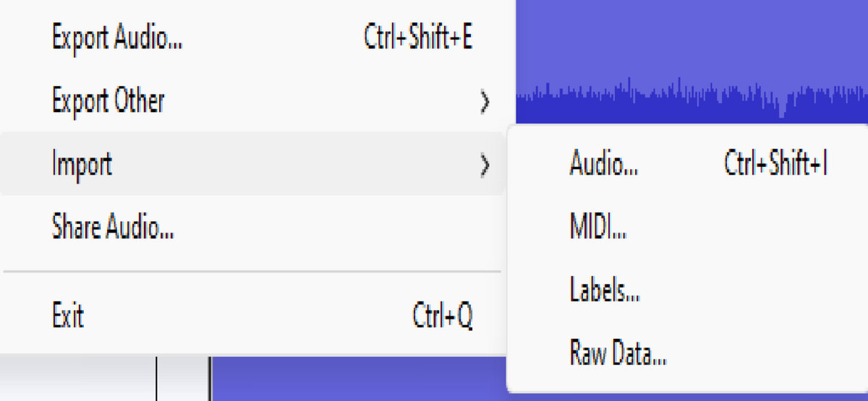Screen dimensions: 868x401
Task: Choose Labels... from the Import submenu
Action: pyautogui.click(x=604, y=290)
